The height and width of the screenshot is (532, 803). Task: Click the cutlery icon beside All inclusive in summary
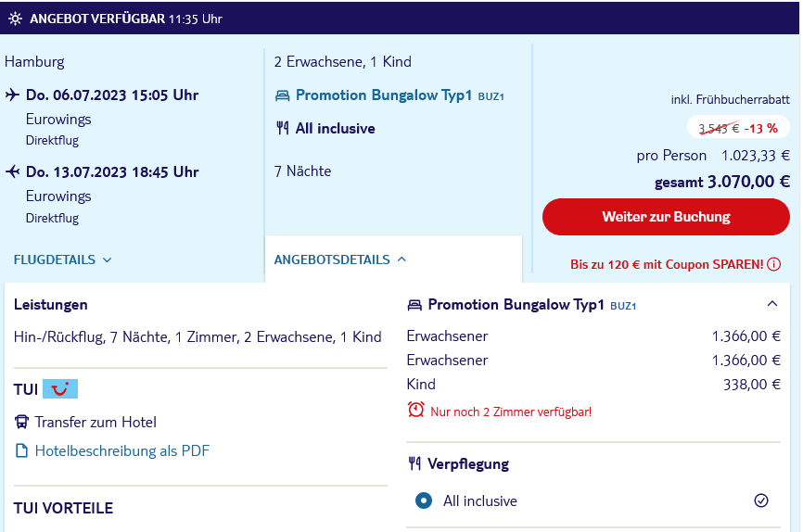click(283, 128)
